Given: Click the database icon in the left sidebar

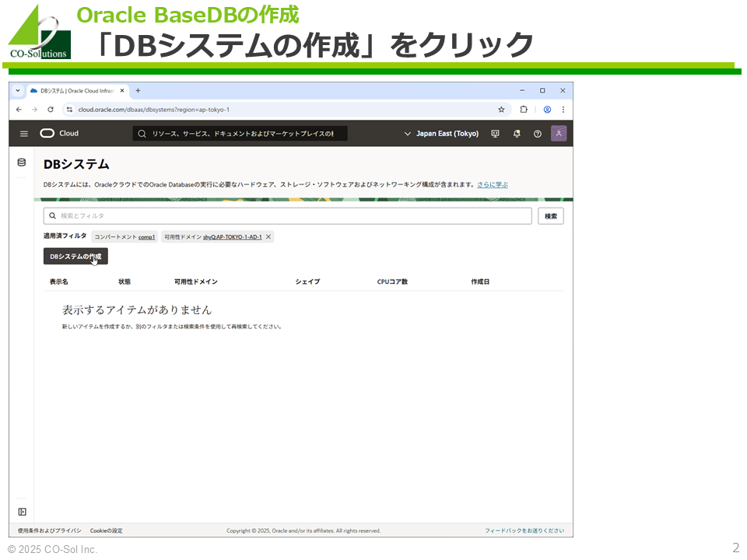Looking at the screenshot, I should point(22,163).
